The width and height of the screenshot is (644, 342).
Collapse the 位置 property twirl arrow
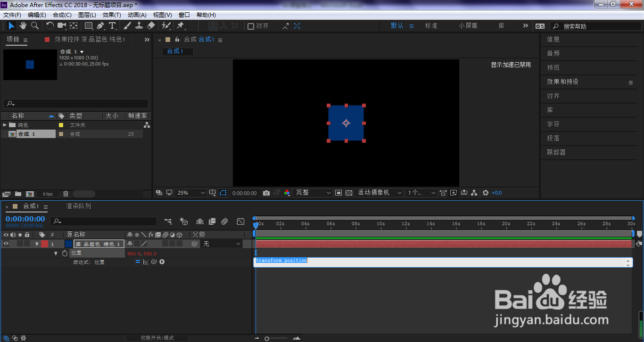coord(56,253)
